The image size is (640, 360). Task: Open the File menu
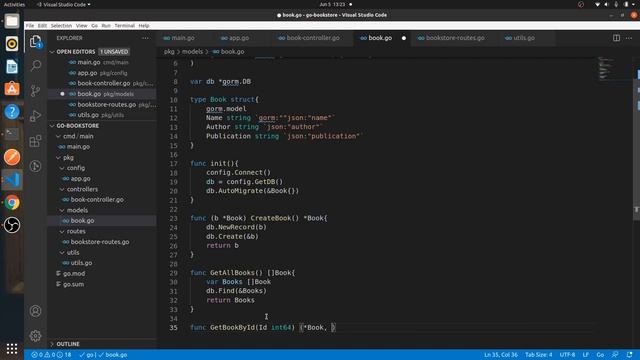click(x=30, y=25)
